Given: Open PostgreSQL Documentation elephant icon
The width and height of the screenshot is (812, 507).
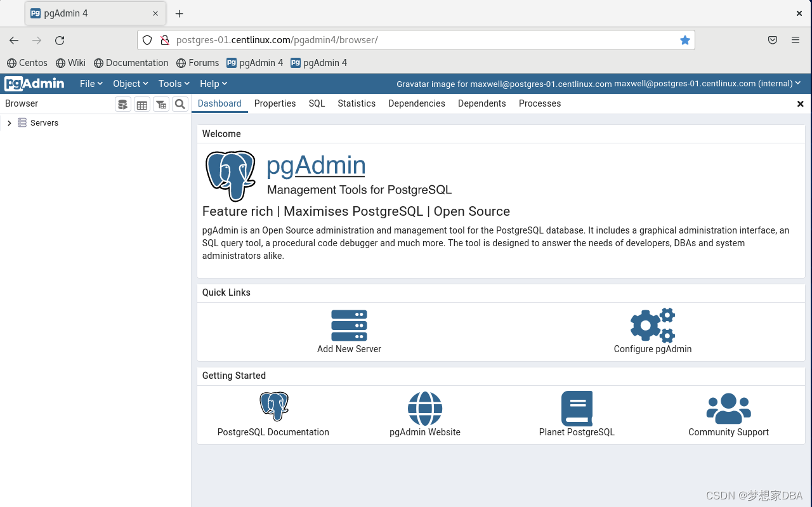Looking at the screenshot, I should click(273, 407).
